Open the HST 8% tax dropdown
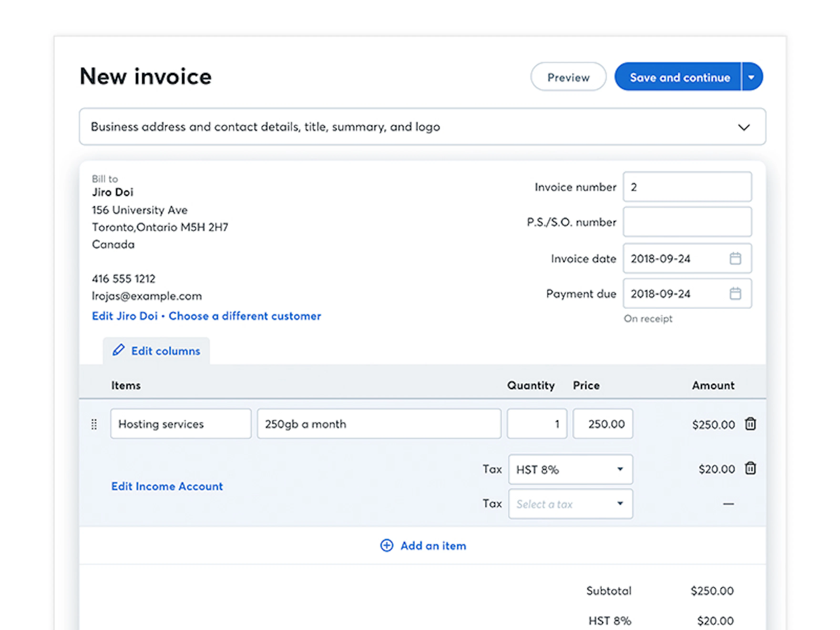The image size is (840, 630). pyautogui.click(x=570, y=469)
